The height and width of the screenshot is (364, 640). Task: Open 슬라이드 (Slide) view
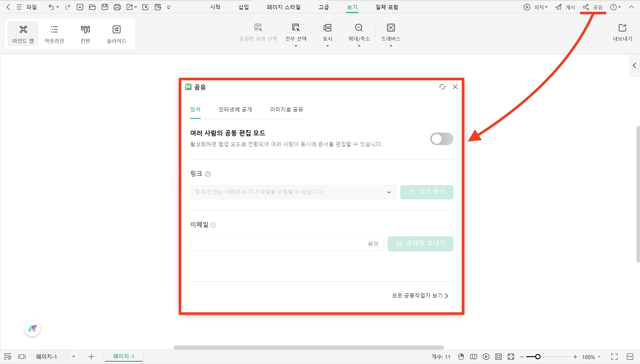click(116, 34)
